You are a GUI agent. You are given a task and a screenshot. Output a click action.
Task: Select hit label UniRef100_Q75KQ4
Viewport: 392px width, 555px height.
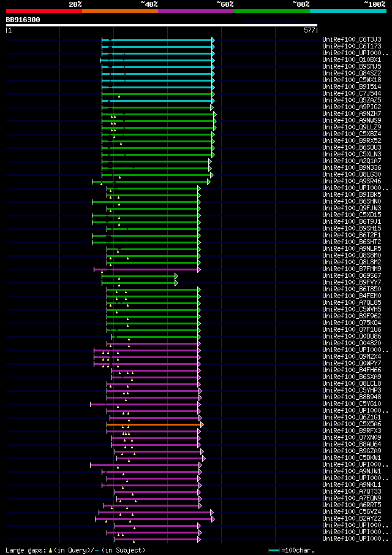click(352, 323)
